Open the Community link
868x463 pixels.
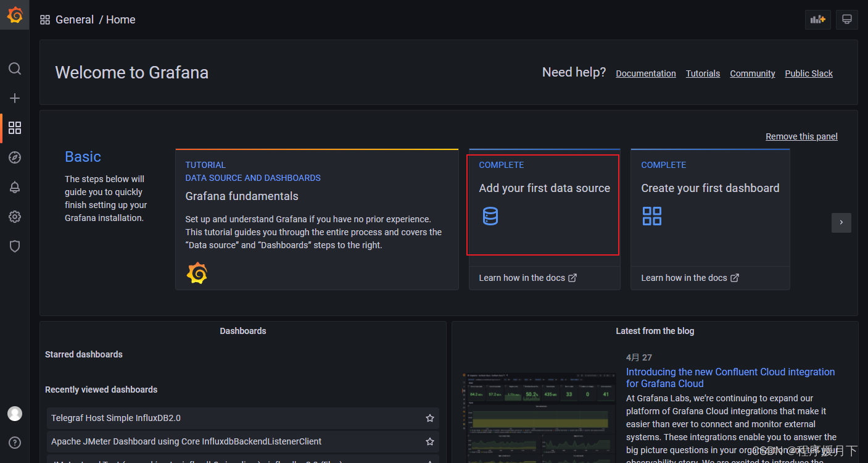point(753,73)
